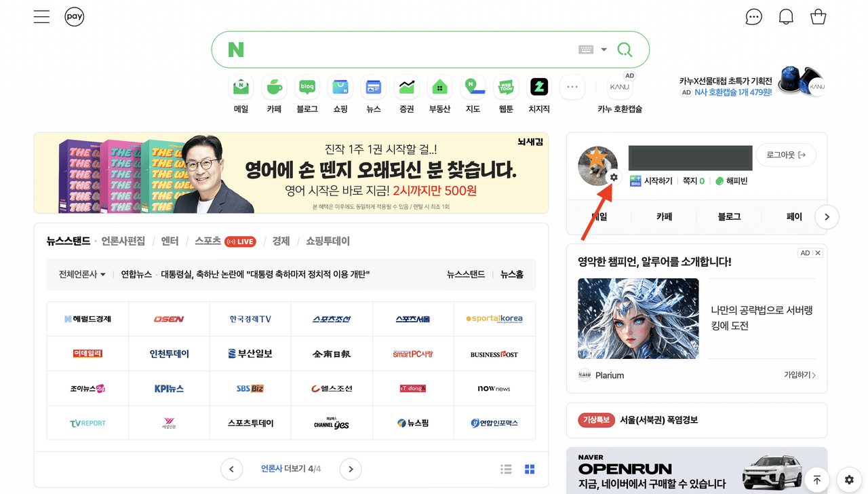Switch to list view of news publishers
The image size is (868, 494).
506,469
